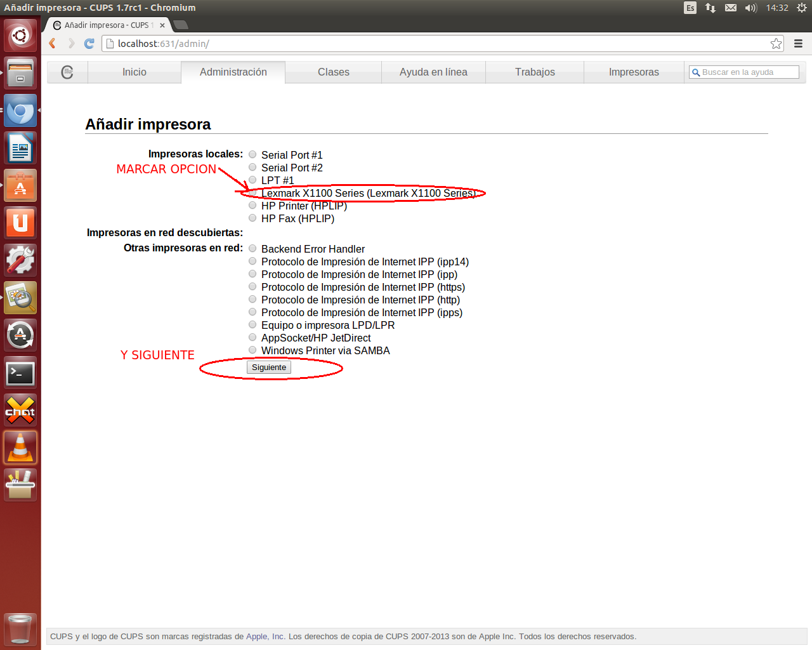Screen dimensions: 812x650
Task: Launch VLC media player cone icon
Action: [x=20, y=448]
